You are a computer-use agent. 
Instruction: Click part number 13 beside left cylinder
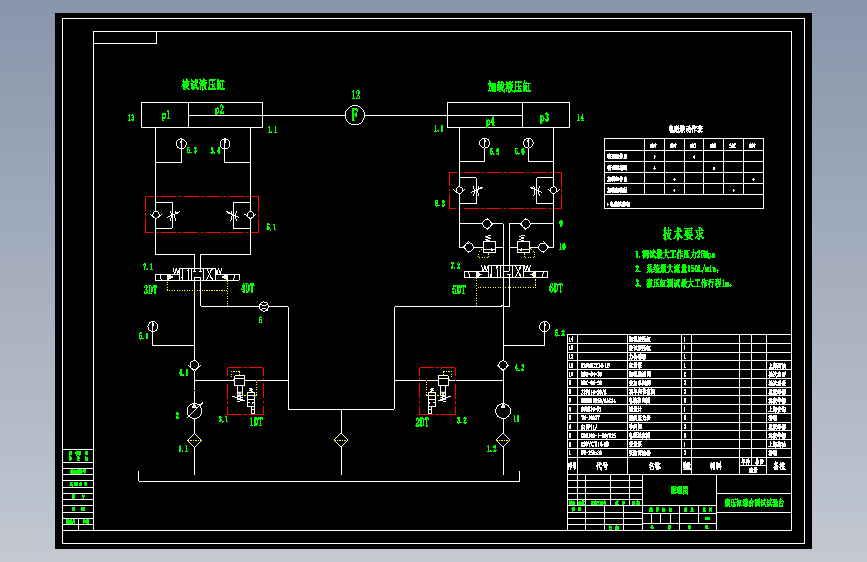(x=131, y=118)
